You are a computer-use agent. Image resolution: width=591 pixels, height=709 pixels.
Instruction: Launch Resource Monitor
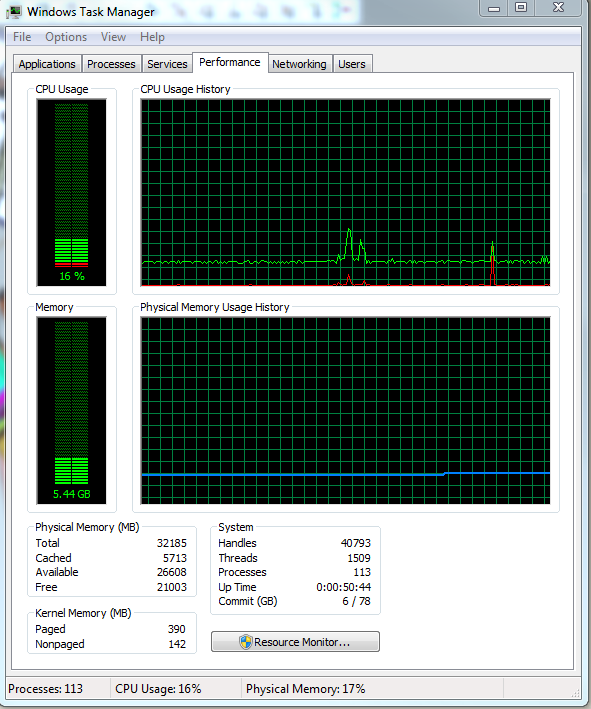click(x=295, y=642)
